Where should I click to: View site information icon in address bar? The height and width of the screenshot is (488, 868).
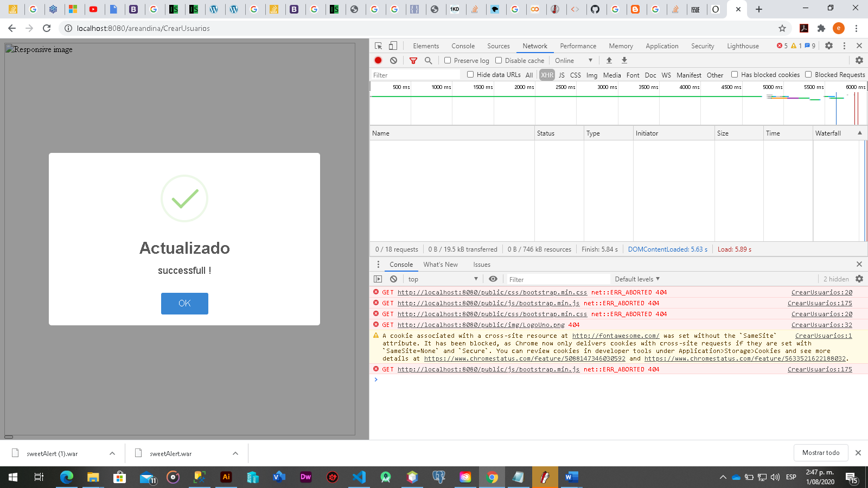coord(68,28)
